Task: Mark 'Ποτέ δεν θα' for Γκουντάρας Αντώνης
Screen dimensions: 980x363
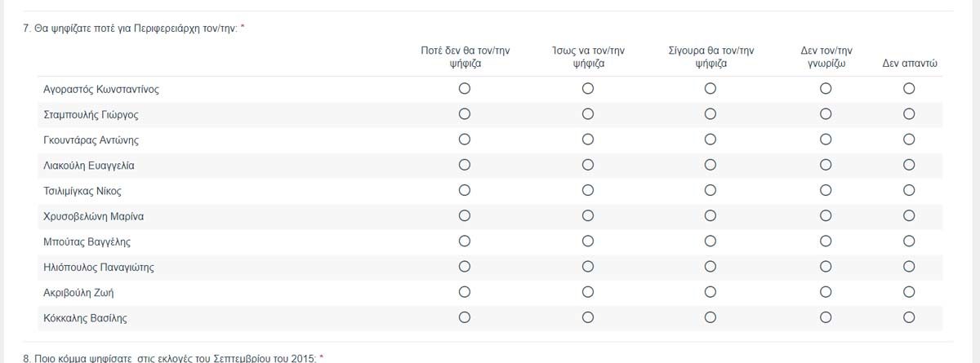Action: click(465, 139)
